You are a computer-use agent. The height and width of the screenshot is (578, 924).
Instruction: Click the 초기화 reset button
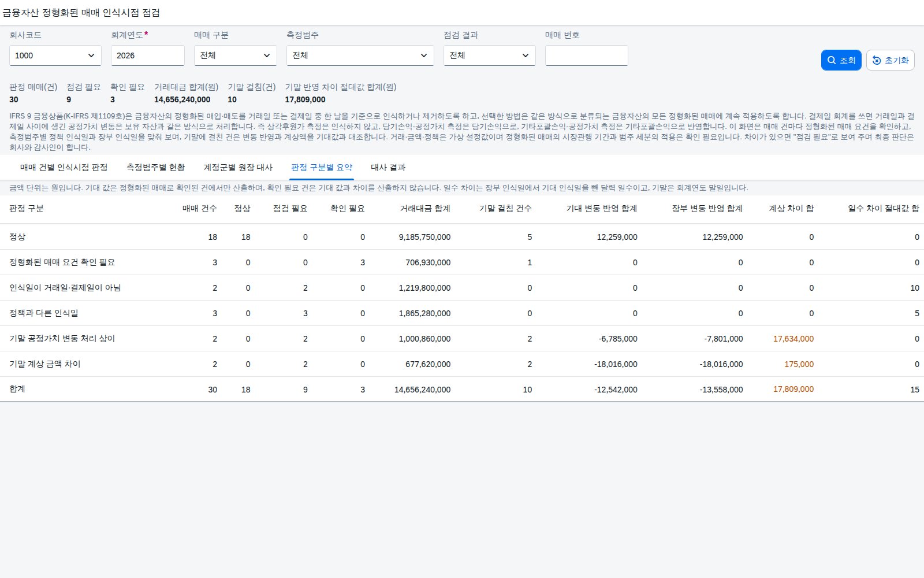(890, 60)
